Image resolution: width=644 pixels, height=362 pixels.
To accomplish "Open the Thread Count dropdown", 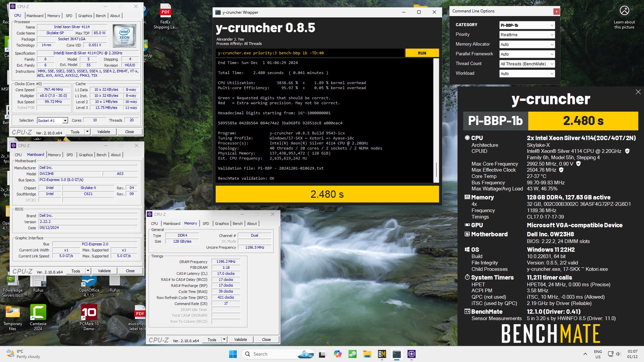I will pyautogui.click(x=527, y=64).
